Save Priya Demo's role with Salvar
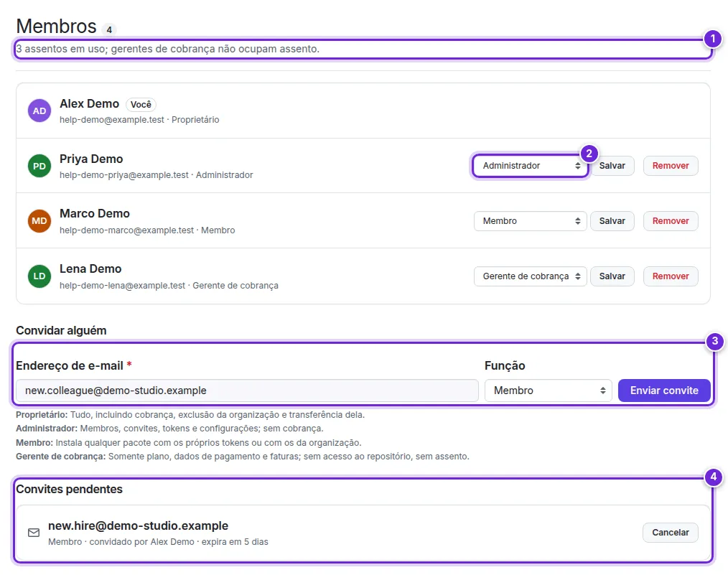This screenshot has width=728, height=575. pyautogui.click(x=612, y=166)
